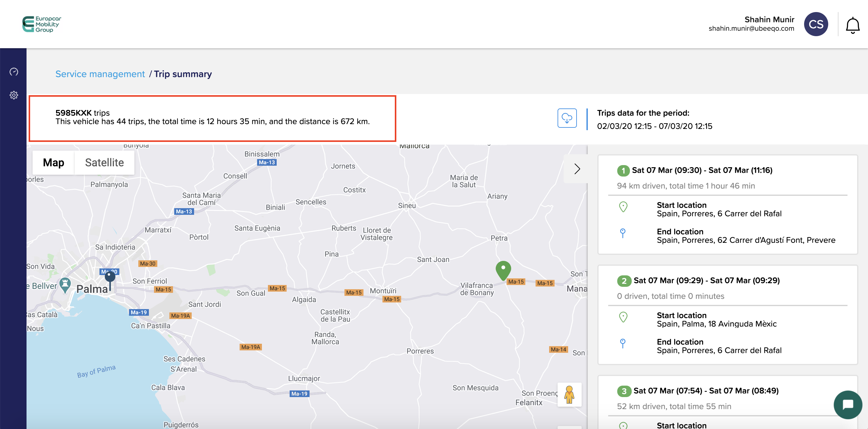Open settings gear in sidebar
This screenshot has height=429, width=868.
[14, 95]
